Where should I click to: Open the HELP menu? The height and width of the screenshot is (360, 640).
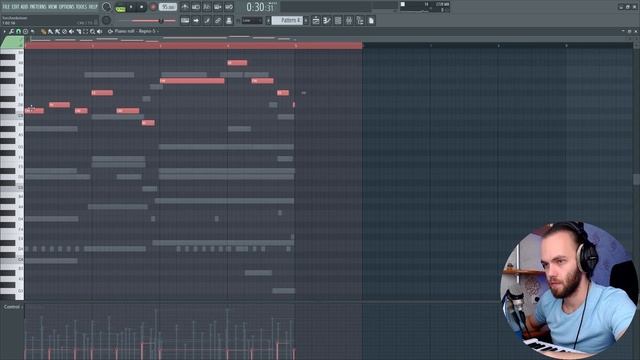(x=93, y=7)
